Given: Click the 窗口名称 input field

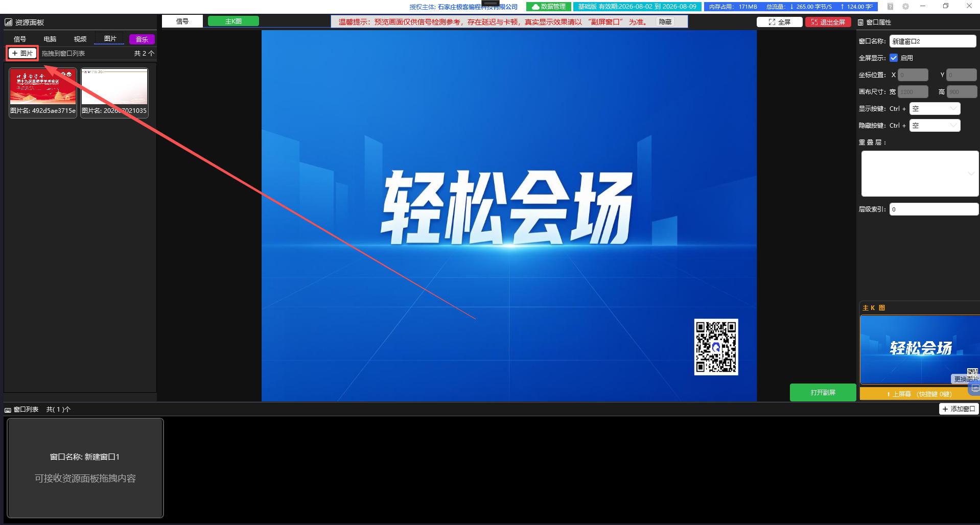Looking at the screenshot, I should click(932, 41).
